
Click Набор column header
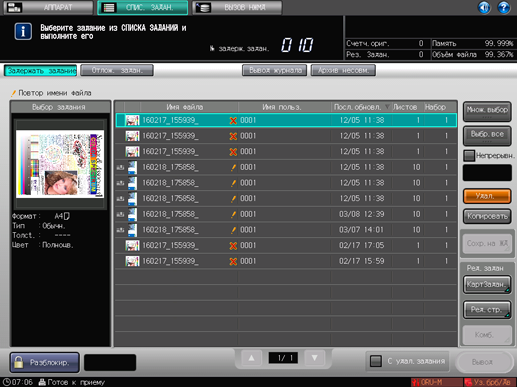click(435, 107)
